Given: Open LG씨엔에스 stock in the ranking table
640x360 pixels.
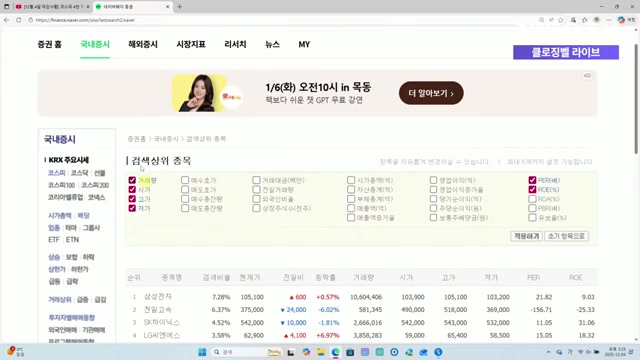Looking at the screenshot, I should 162,336.
